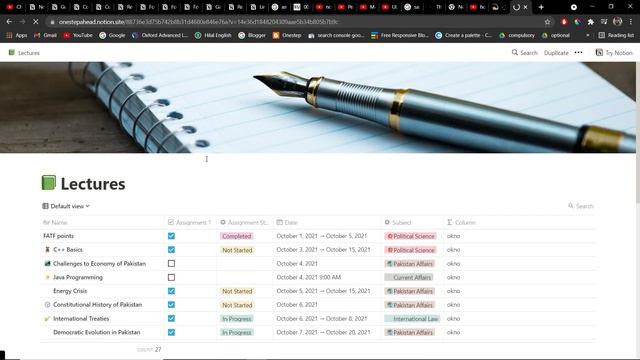The image size is (640, 360).
Task: Open the Energy Crisis lecture
Action: (70, 291)
